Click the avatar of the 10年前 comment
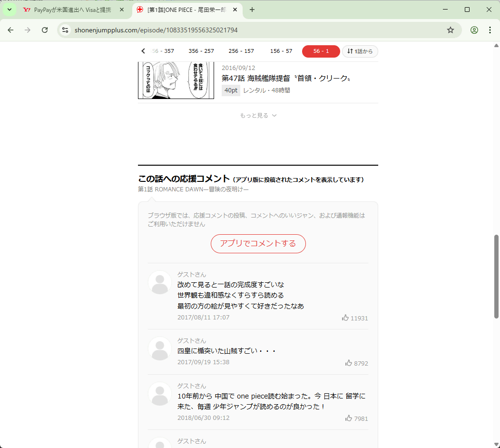Viewport: 500px width, 448px height. [x=160, y=394]
